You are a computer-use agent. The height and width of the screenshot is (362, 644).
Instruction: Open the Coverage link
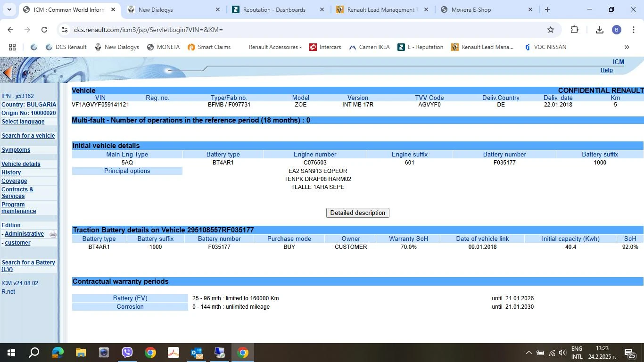(14, 181)
